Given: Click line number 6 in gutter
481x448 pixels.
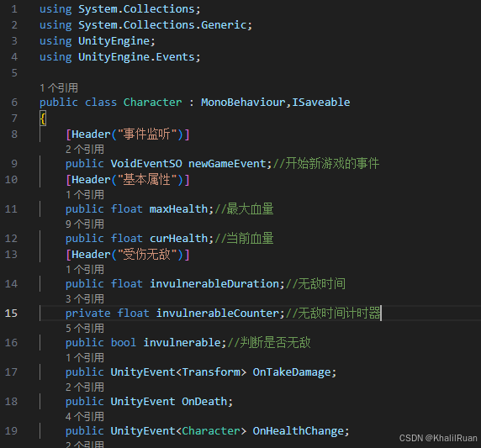Looking at the screenshot, I should pos(14,102).
